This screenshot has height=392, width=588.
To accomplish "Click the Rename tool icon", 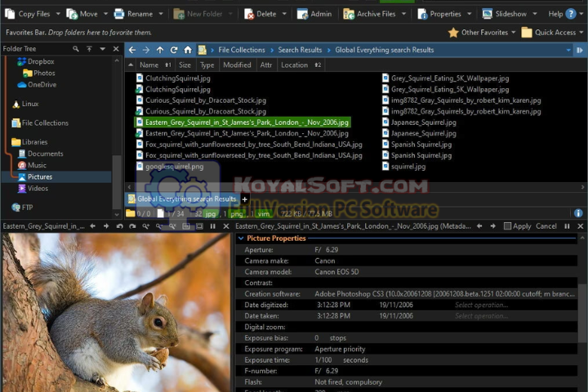I will (119, 14).
